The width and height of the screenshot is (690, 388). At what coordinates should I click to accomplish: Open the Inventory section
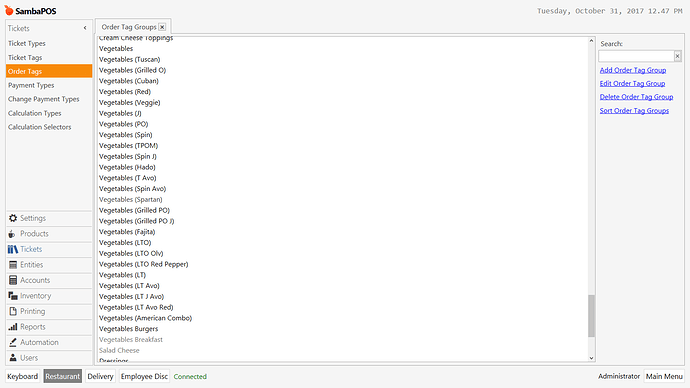(x=49, y=296)
